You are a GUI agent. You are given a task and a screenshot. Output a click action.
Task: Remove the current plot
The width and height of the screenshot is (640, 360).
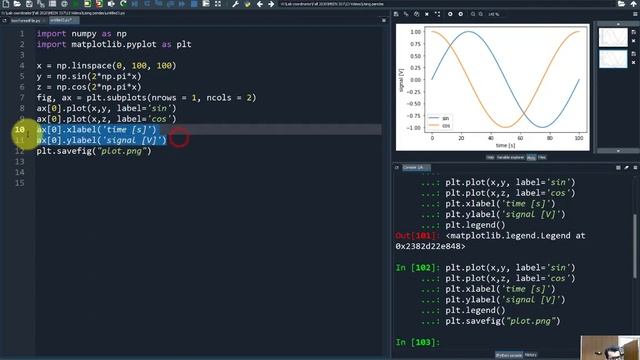tap(427, 14)
